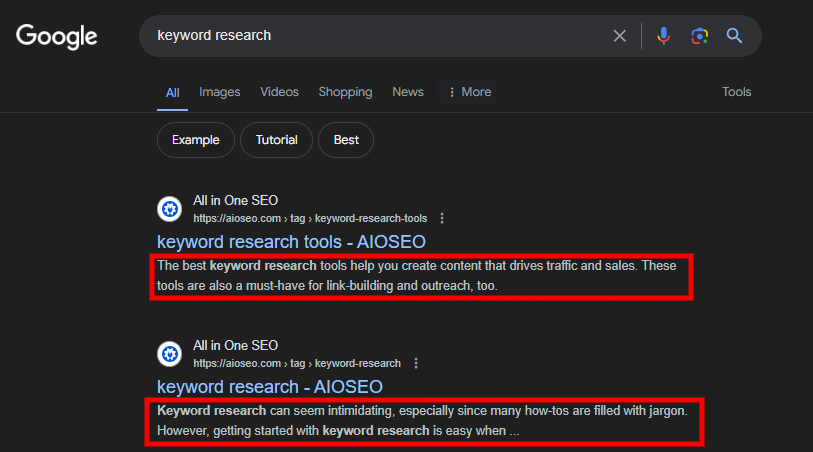Clear the search box with X icon
The width and height of the screenshot is (813, 452).
tap(620, 36)
